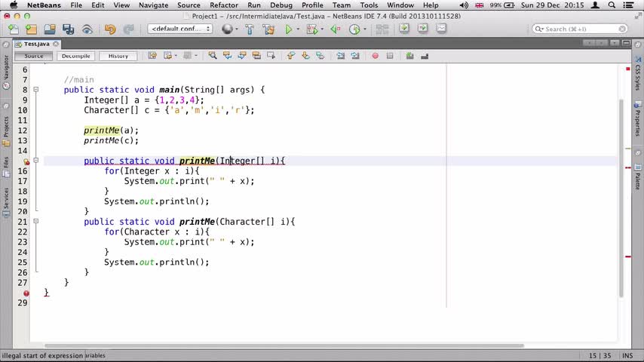Screen dimensions: 644x362
Task: Click the grayed Redo arrow icon
Action: [x=128, y=29]
